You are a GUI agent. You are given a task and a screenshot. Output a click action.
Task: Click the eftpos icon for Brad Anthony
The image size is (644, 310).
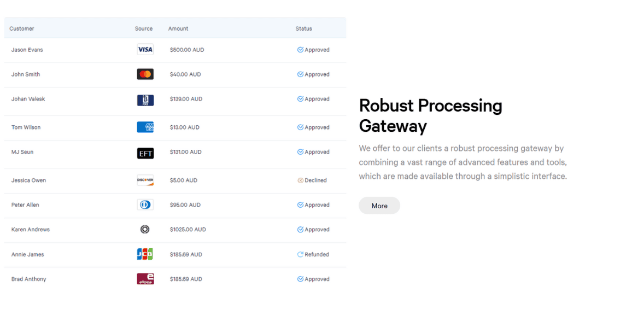pyautogui.click(x=145, y=279)
